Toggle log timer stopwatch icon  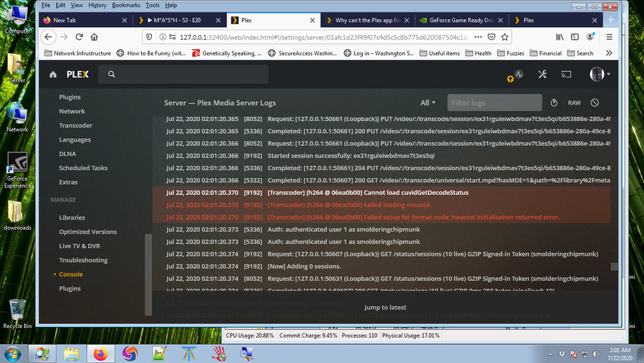[x=554, y=103]
